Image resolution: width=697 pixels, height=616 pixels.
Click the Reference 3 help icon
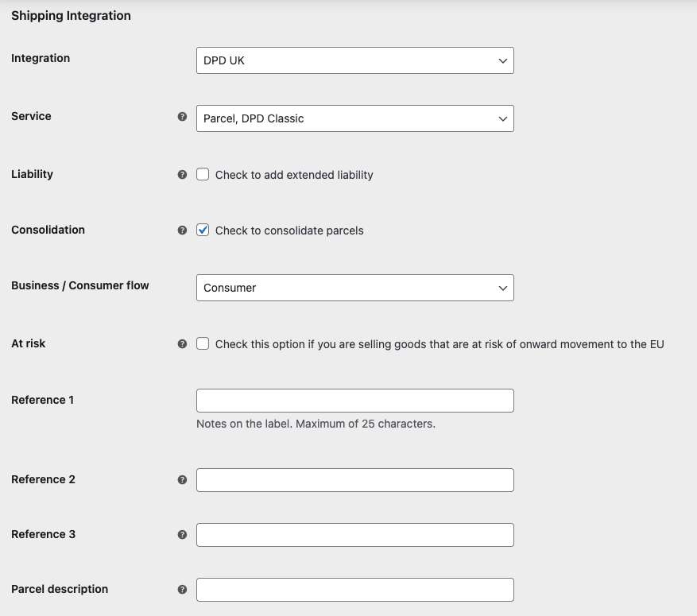(182, 534)
